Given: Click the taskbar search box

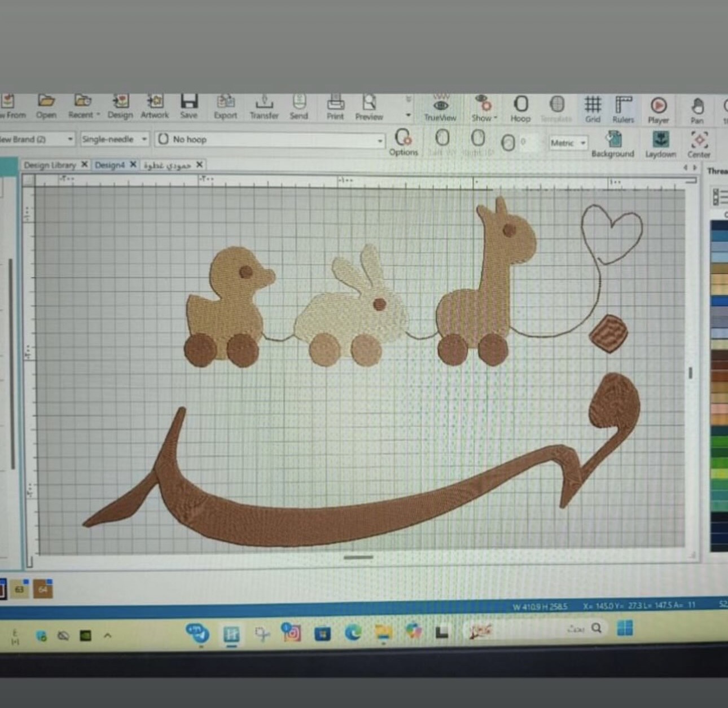Looking at the screenshot, I should click(535, 628).
